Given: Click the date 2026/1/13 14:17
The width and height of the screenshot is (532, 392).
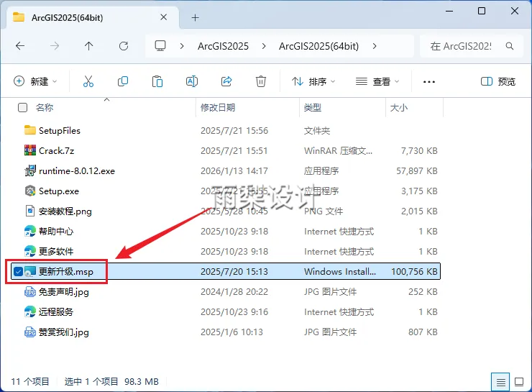Looking at the screenshot, I should pos(234,170).
